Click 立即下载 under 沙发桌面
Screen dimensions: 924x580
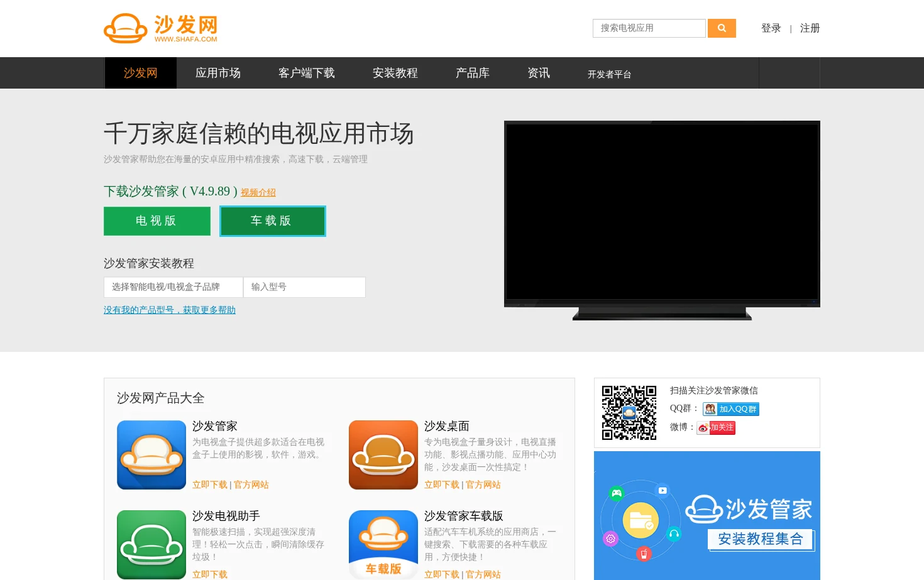tap(442, 484)
